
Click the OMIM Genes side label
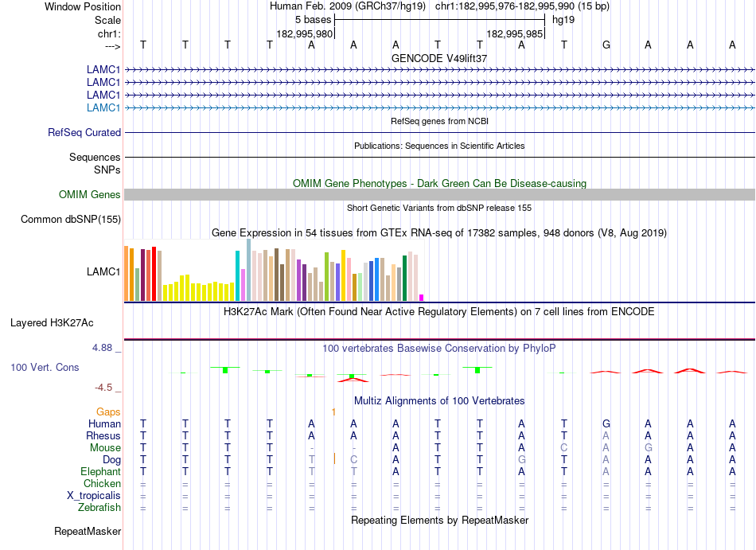[90, 194]
